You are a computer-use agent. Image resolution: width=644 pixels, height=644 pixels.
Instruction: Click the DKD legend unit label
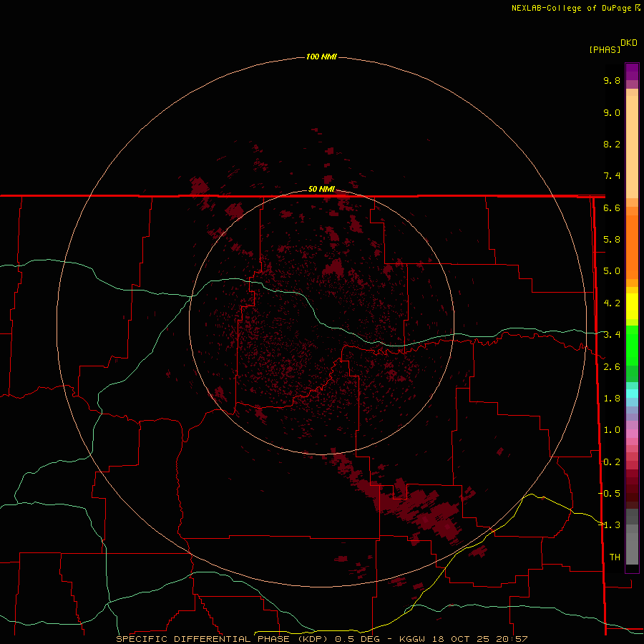[x=628, y=43]
